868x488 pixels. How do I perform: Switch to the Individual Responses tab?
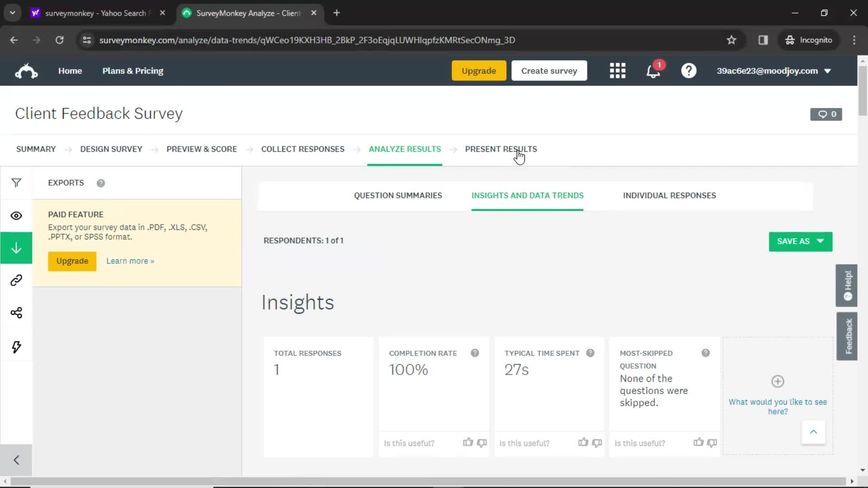click(669, 195)
